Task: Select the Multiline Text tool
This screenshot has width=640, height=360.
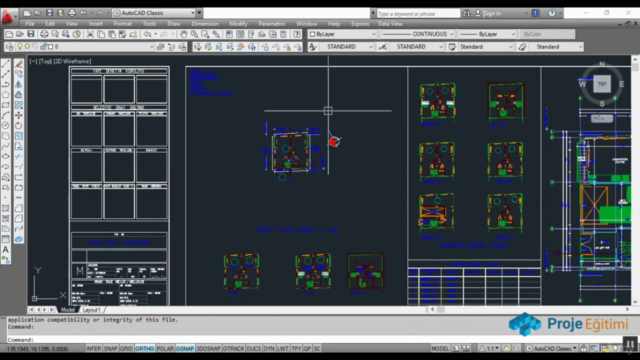Action: [x=6, y=249]
